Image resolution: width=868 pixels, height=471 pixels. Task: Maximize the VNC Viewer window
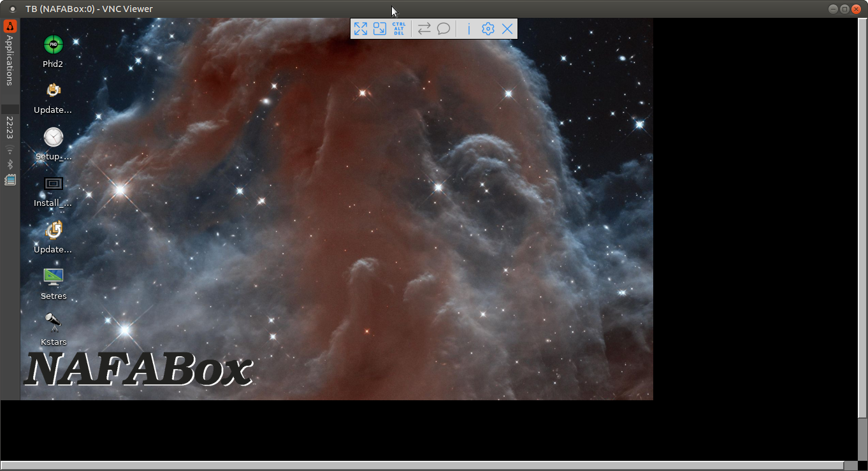tap(844, 9)
